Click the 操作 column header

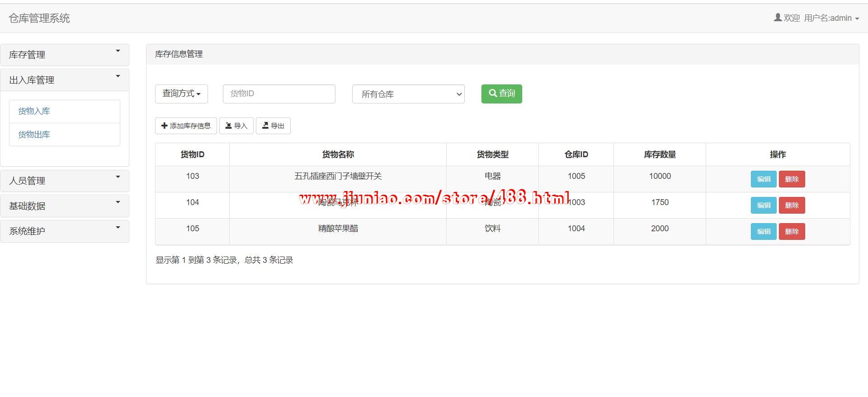point(778,154)
